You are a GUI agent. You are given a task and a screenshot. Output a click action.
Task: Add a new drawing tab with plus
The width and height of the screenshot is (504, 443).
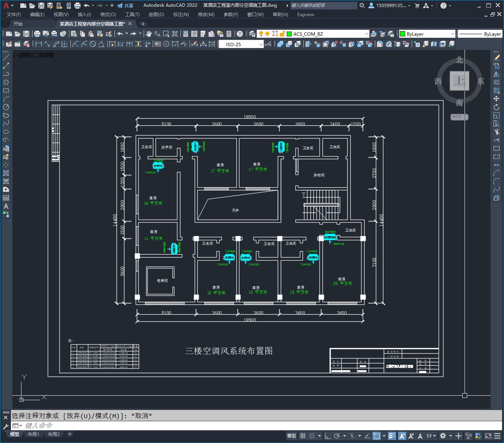143,24
